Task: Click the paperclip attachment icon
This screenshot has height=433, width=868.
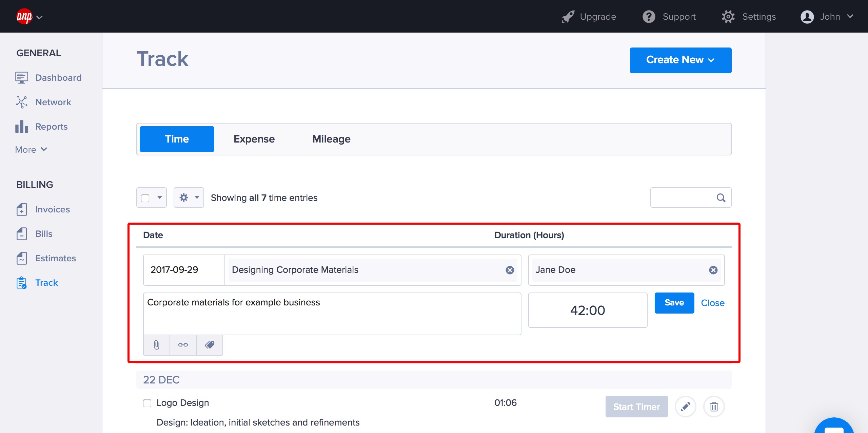Action: (156, 345)
